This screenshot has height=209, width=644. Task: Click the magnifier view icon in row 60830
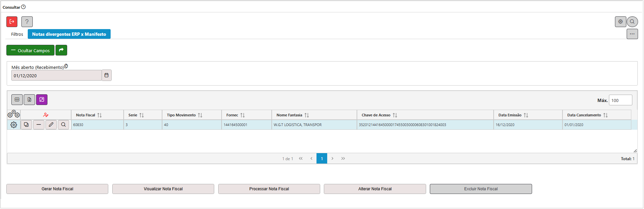63,125
